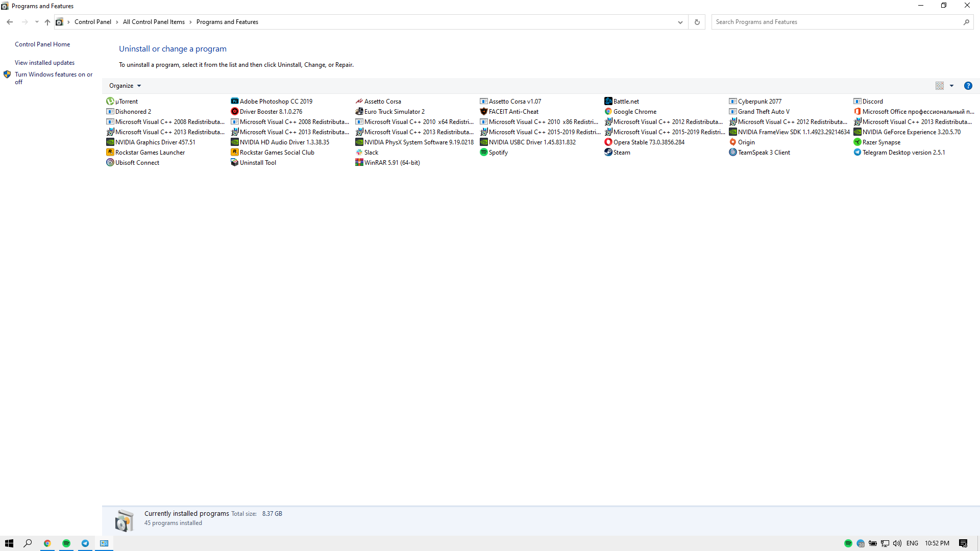Select the up navigation arrow

[46, 21]
